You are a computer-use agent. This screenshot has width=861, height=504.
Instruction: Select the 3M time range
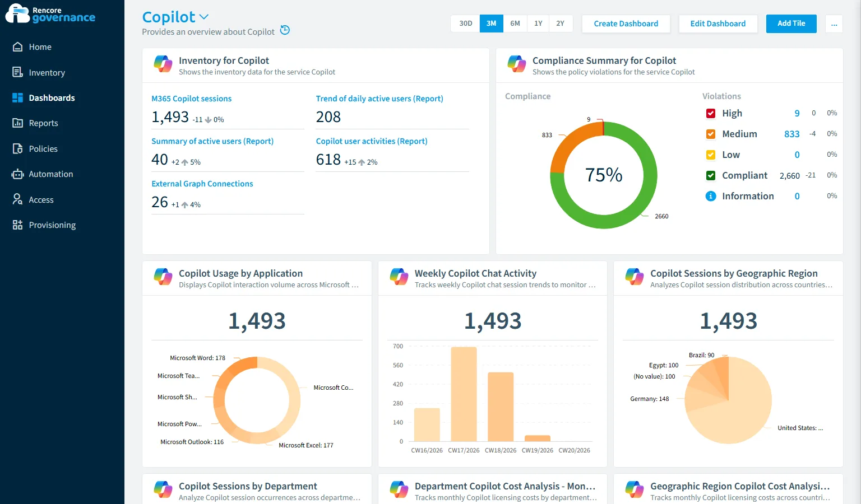tap(492, 24)
